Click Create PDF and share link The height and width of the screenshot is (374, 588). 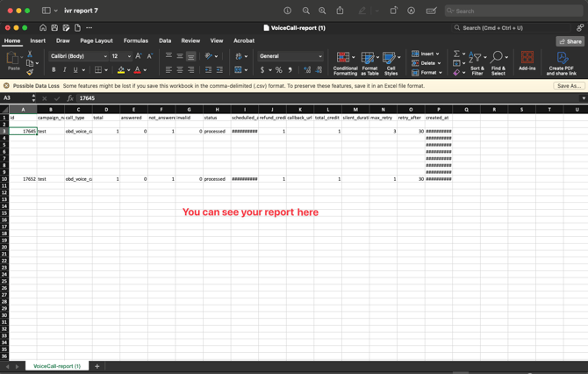562,62
